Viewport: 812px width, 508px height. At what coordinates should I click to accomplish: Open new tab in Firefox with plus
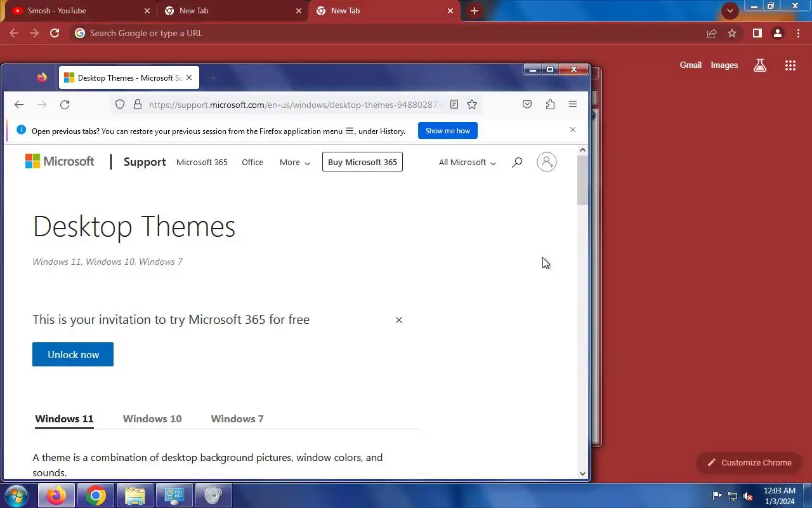(213, 78)
